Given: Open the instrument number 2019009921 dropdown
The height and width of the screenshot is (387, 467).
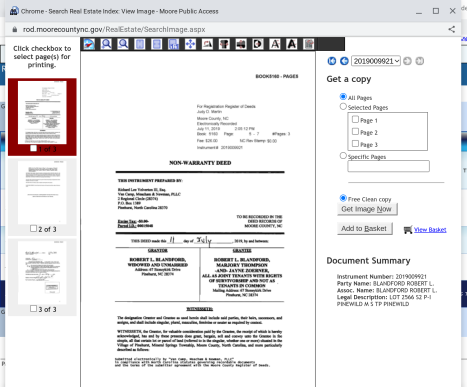Looking at the screenshot, I should pos(376,61).
